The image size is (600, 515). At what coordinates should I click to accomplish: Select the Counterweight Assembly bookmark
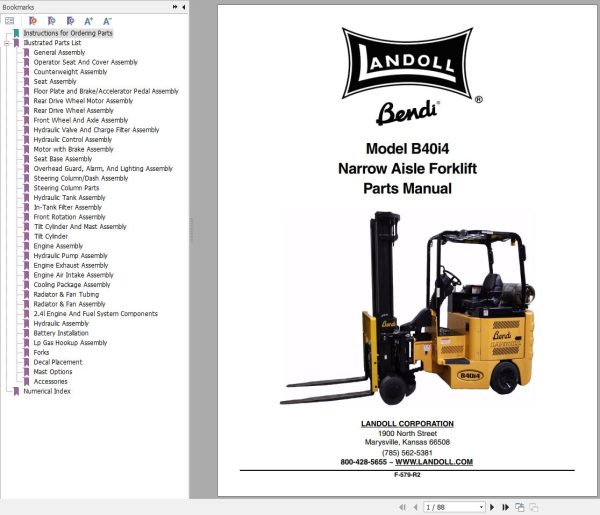click(x=70, y=72)
